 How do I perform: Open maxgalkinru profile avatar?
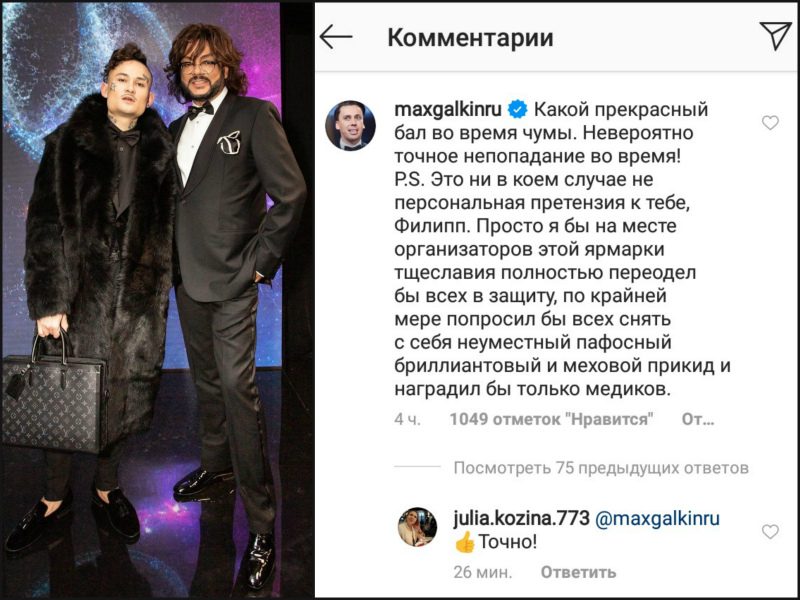click(351, 126)
